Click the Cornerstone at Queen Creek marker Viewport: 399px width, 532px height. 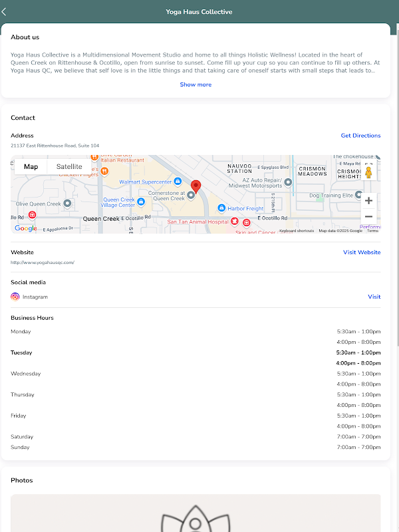tap(192, 195)
